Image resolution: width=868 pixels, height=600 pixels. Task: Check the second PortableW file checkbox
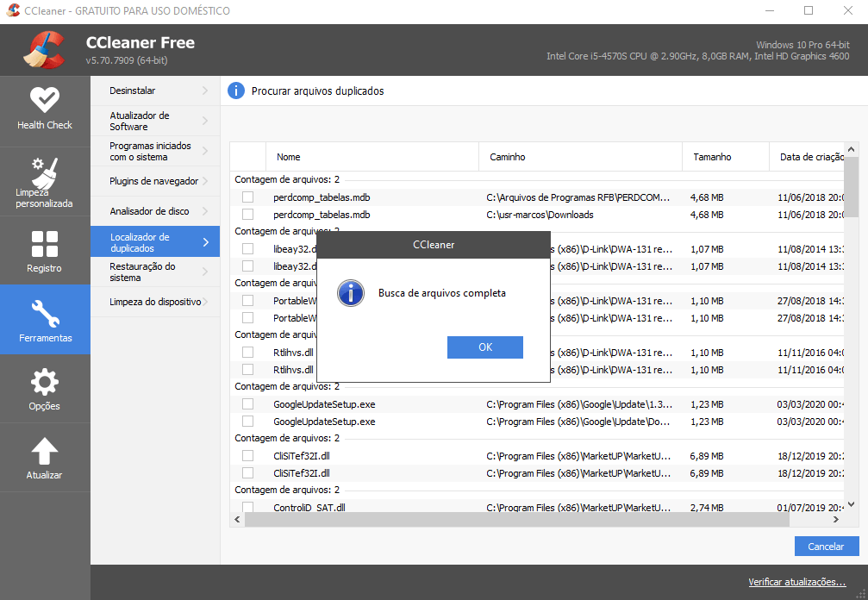point(248,318)
